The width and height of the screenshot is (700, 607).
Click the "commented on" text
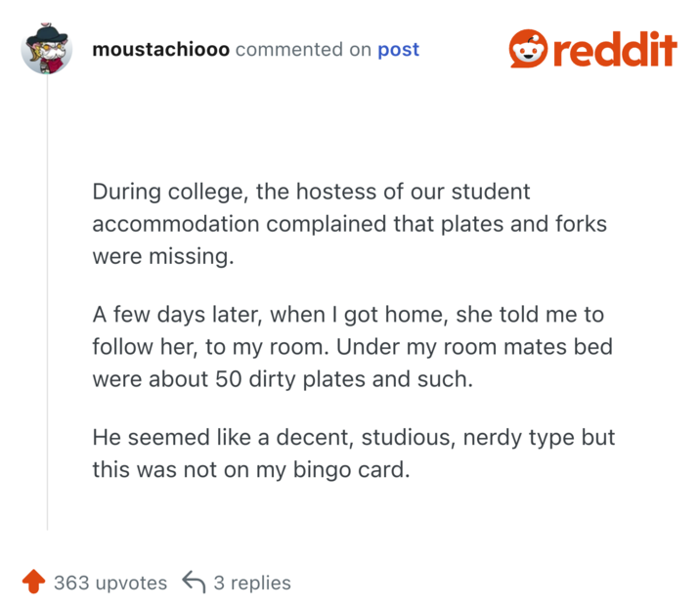pos(303,49)
